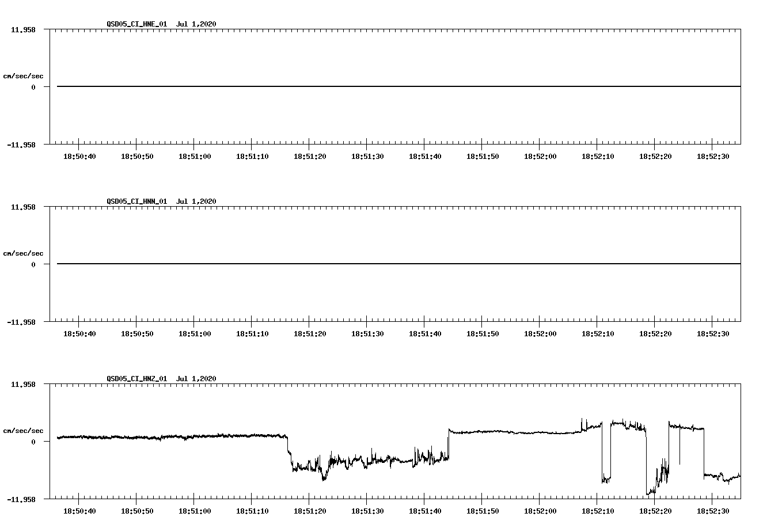The image size is (782, 532).
Task: Click the 18:51:20 time label under the HNN plot
Action: 310,334
